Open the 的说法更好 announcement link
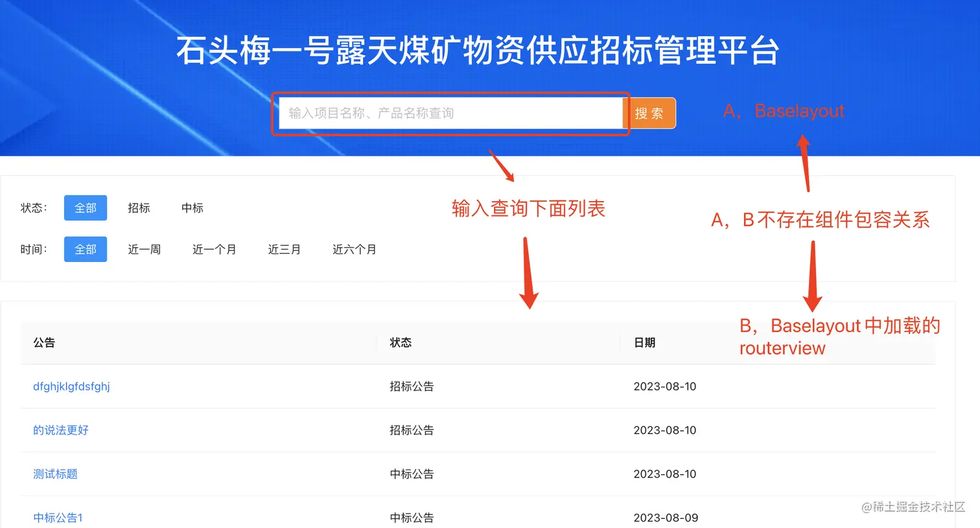Viewport: 980px width, 528px height. tap(61, 430)
